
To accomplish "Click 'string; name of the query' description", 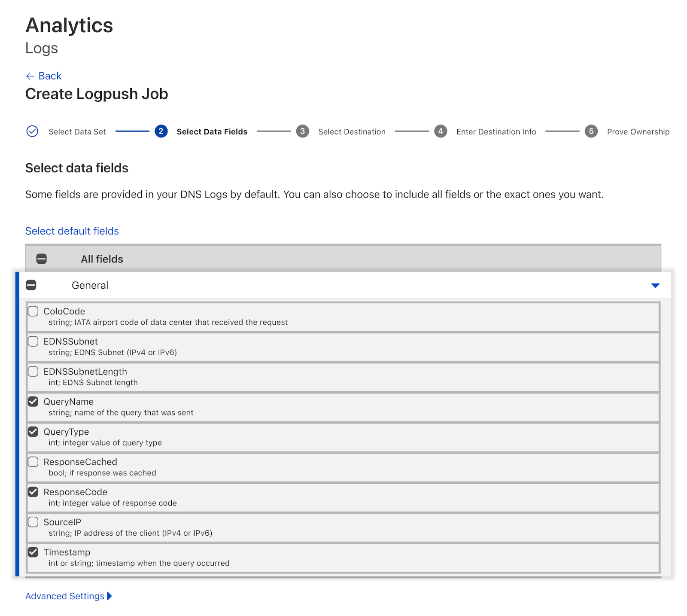I will click(x=121, y=412).
